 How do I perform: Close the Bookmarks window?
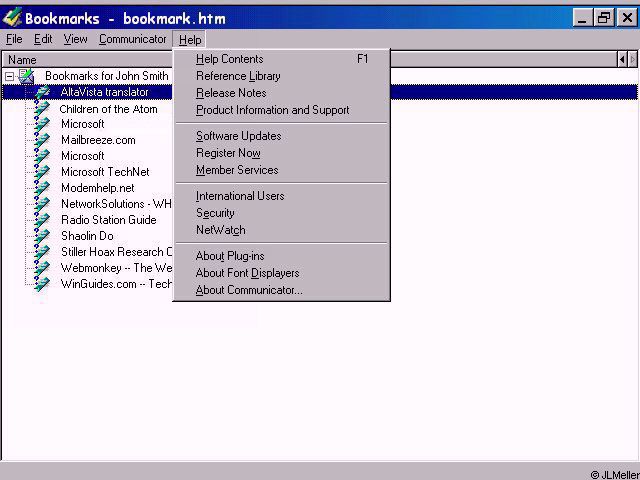(627, 18)
